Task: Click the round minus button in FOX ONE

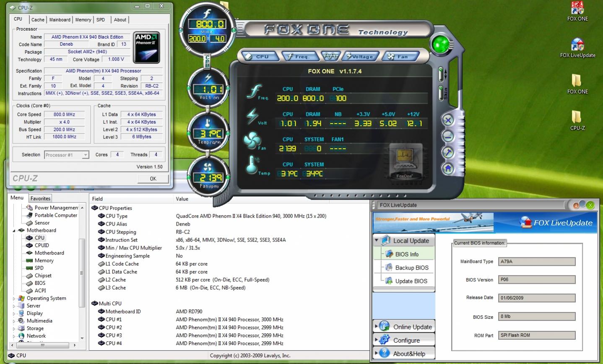Action: tap(447, 136)
